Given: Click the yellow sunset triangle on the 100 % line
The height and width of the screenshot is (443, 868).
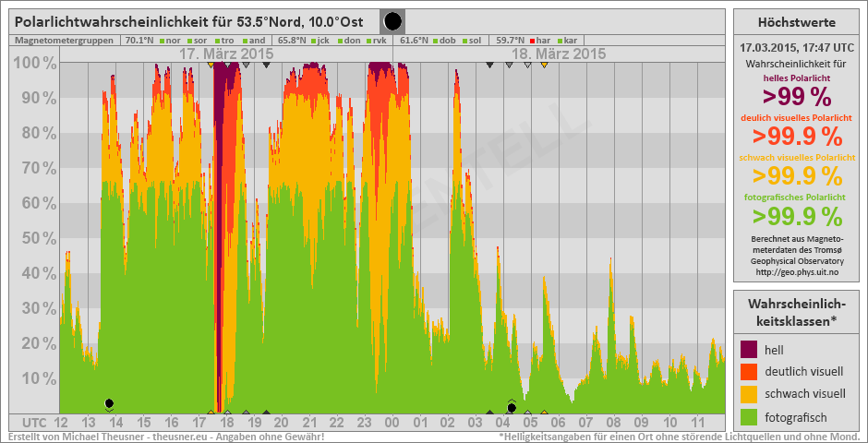Looking at the screenshot, I should pyautogui.click(x=211, y=66).
